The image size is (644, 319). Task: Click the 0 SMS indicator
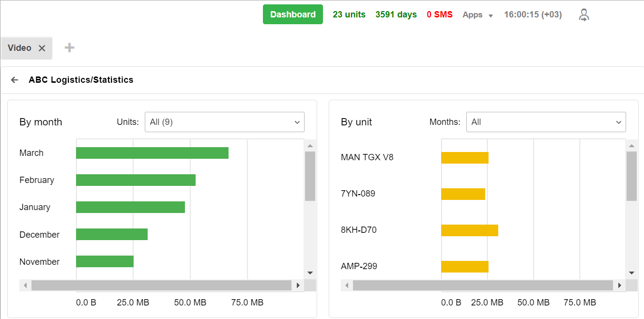coord(440,15)
